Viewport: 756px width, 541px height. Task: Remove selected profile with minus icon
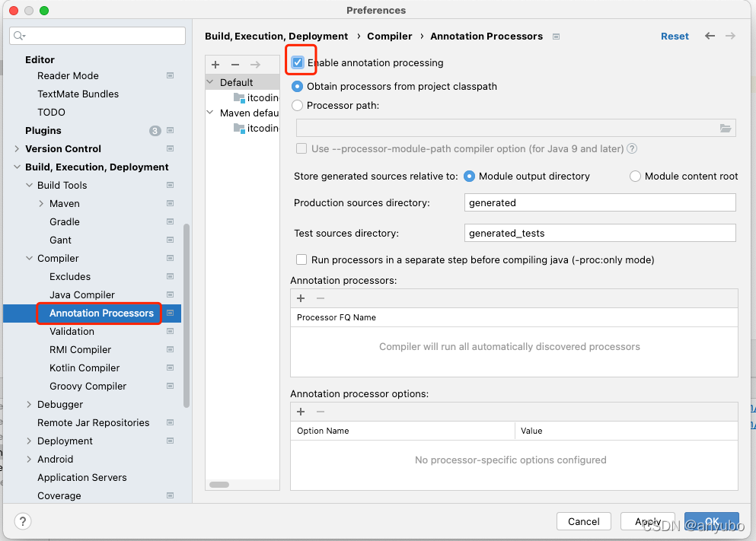tap(235, 65)
